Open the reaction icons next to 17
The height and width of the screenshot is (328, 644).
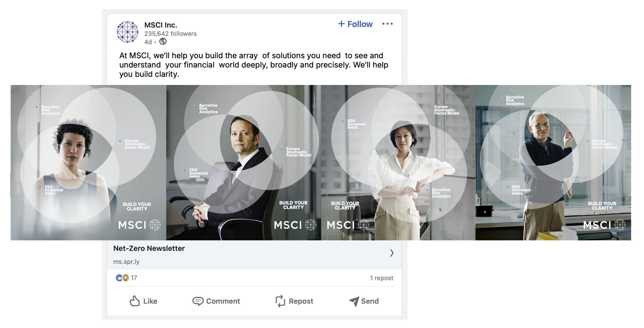point(122,278)
